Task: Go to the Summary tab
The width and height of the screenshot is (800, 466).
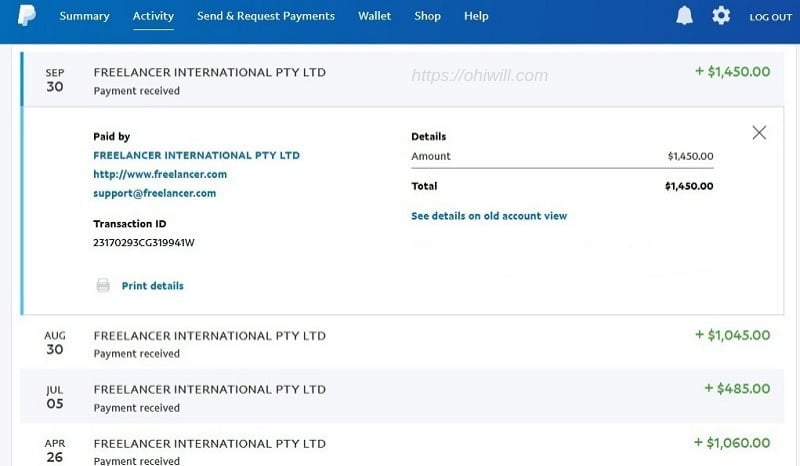Action: click(84, 16)
